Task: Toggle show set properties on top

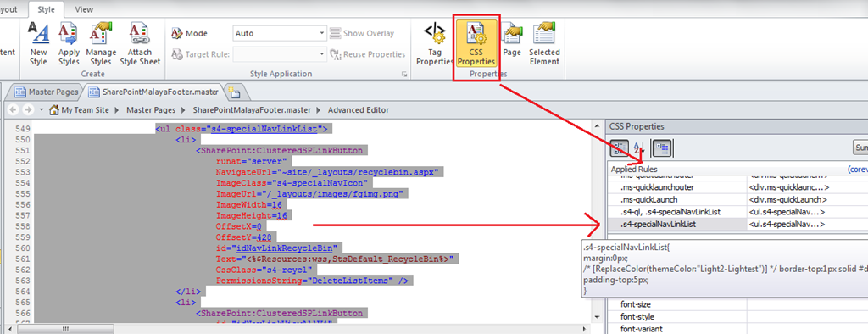Action: coord(662,148)
